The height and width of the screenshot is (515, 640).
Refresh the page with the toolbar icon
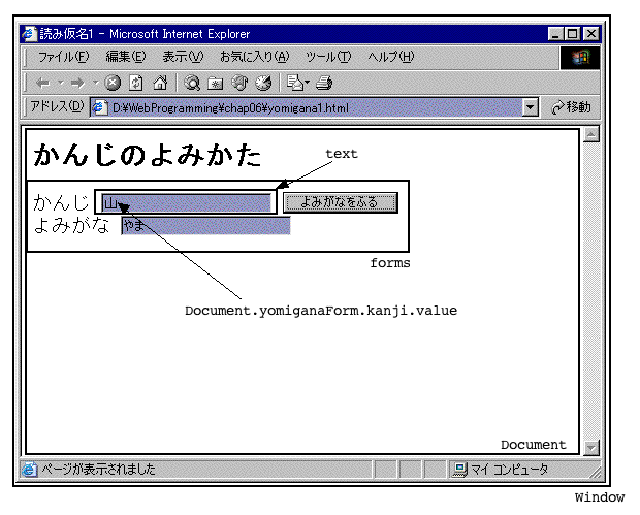tap(136, 83)
